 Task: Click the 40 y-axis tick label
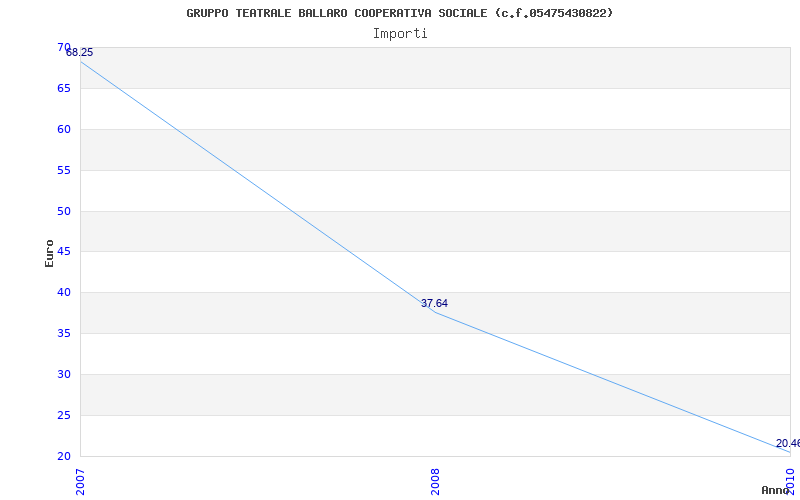pos(64,292)
